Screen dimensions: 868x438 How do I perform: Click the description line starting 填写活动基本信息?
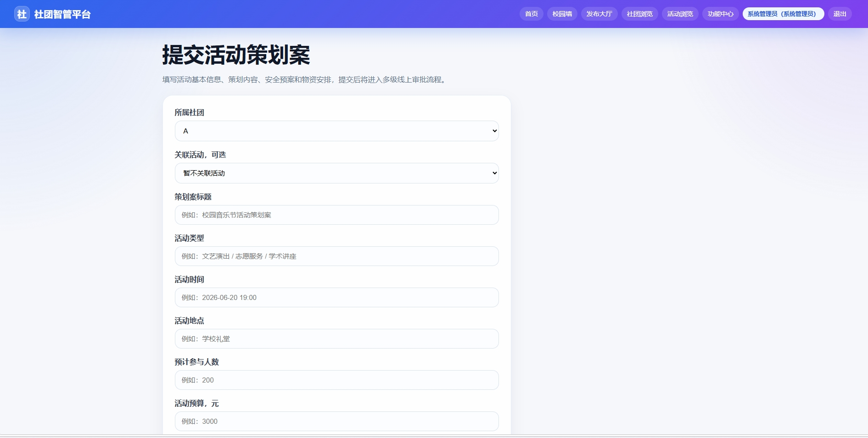[x=305, y=80]
